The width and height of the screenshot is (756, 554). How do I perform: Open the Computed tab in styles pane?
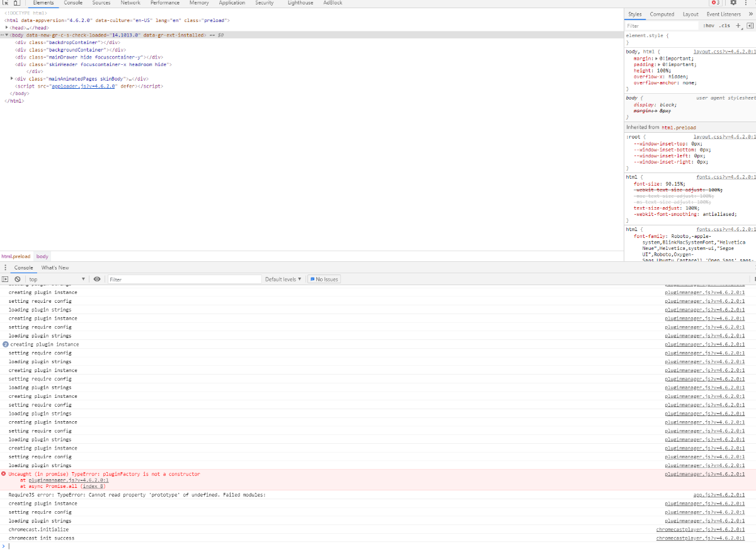662,14
